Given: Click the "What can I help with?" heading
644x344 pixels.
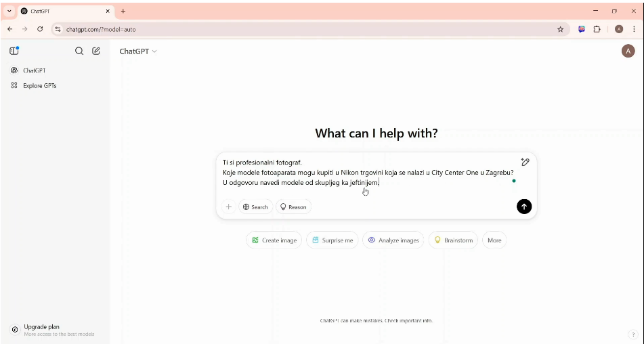Looking at the screenshot, I should coord(377,133).
